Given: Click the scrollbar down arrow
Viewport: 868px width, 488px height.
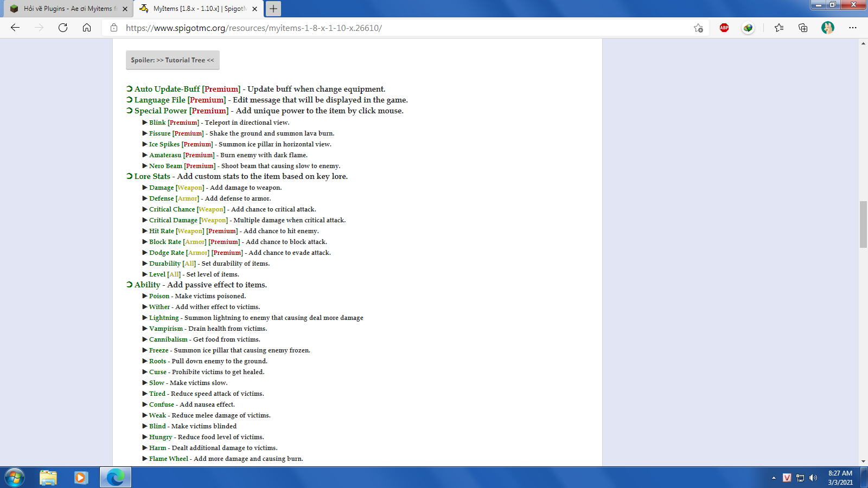Looking at the screenshot, I should point(863,461).
